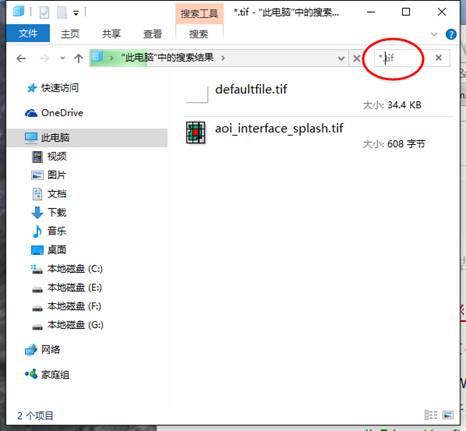The height and width of the screenshot is (431, 466).
Task: Switch to the 查看 view tab
Action: [x=152, y=34]
